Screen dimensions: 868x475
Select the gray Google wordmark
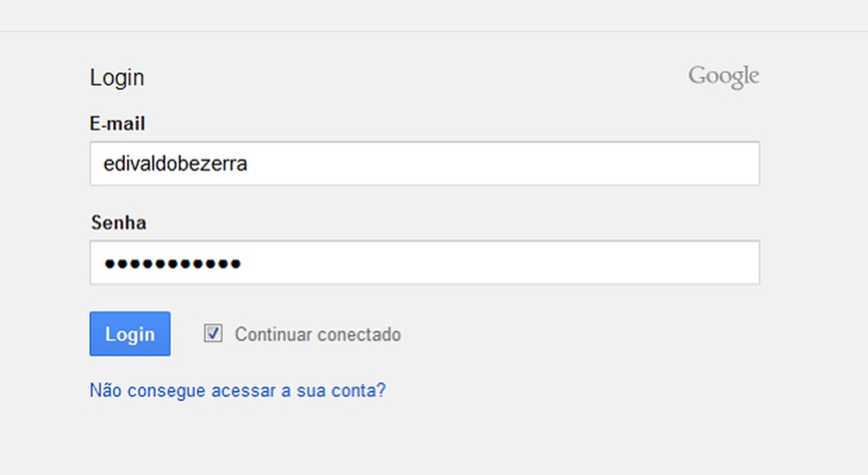coord(723,77)
